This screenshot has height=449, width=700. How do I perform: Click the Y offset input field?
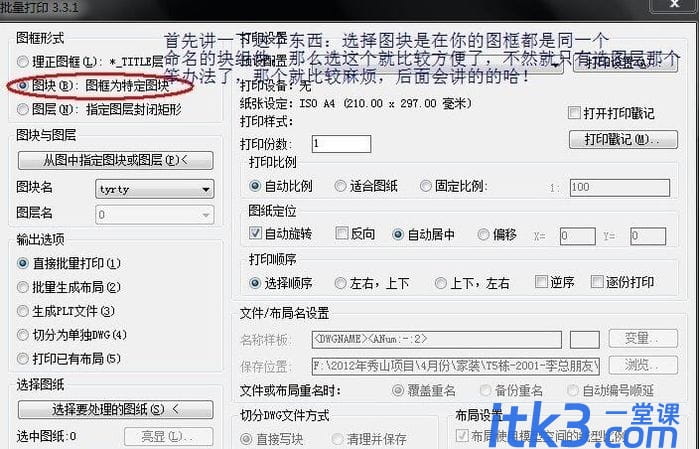(648, 236)
